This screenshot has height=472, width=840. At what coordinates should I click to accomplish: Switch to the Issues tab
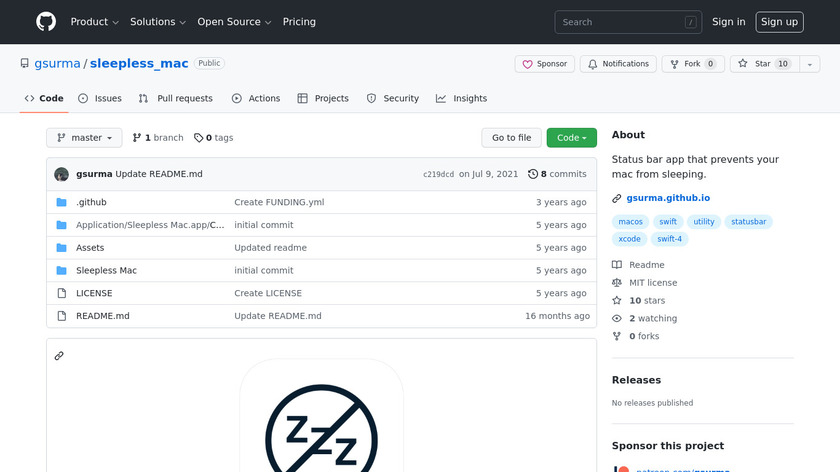100,98
